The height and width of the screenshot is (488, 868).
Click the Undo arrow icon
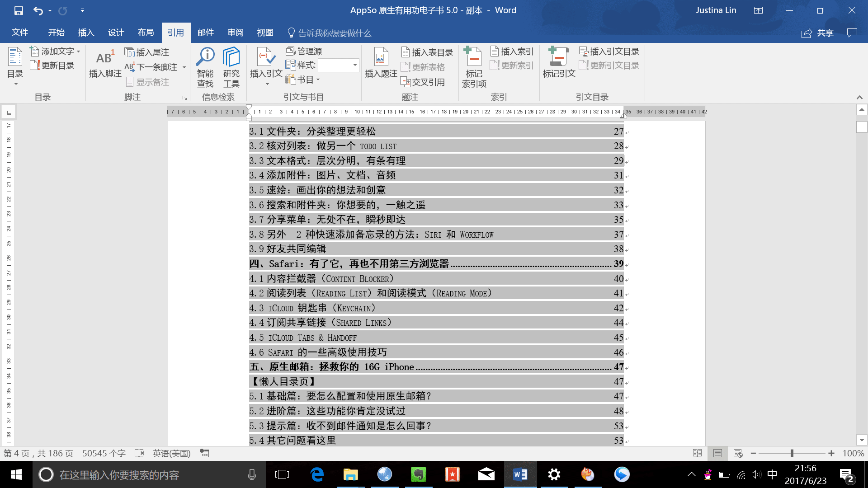38,10
